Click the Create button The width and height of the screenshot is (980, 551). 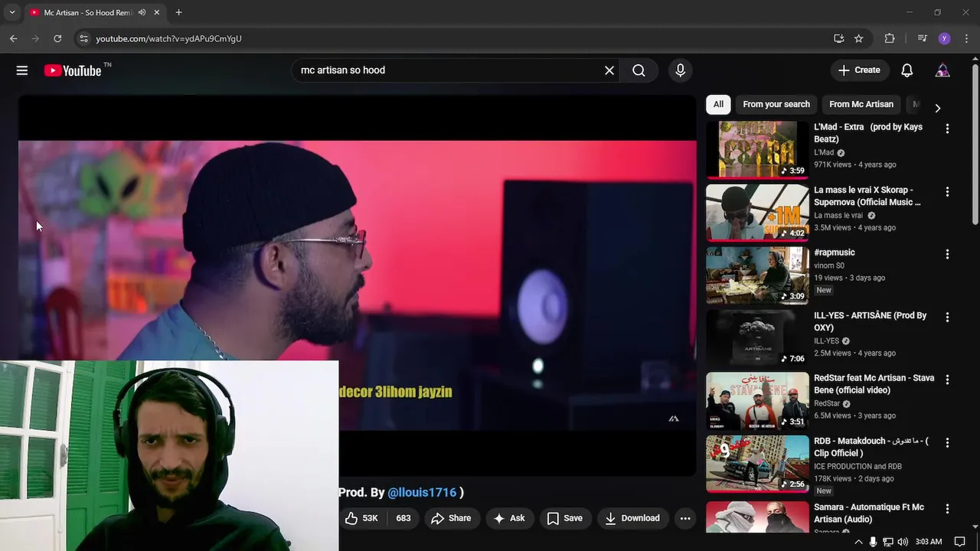(859, 70)
